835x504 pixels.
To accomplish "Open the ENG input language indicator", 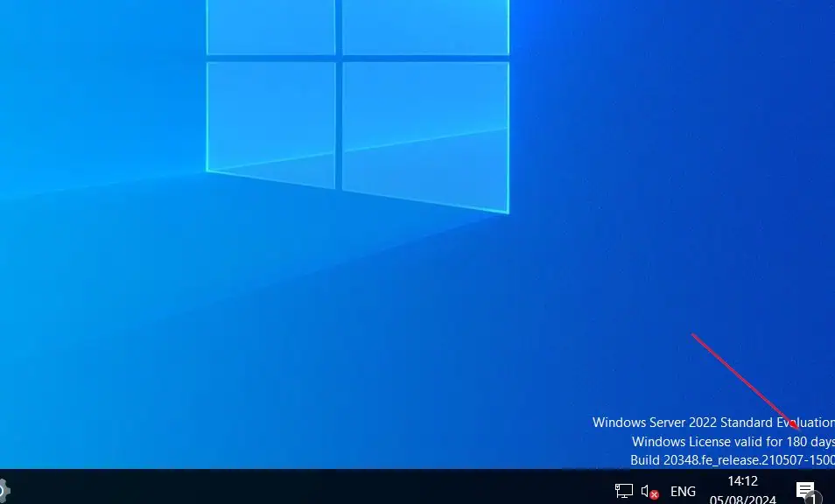I will [683, 491].
